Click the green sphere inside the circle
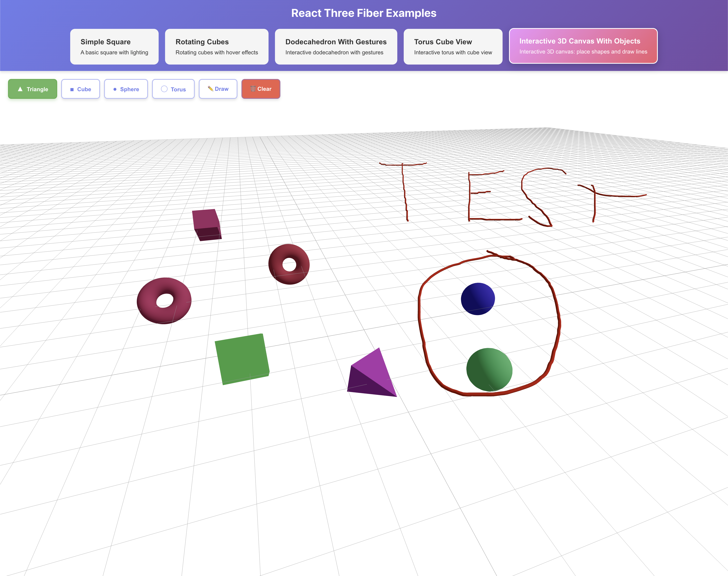Viewport: 728px width, 576px height. click(489, 370)
